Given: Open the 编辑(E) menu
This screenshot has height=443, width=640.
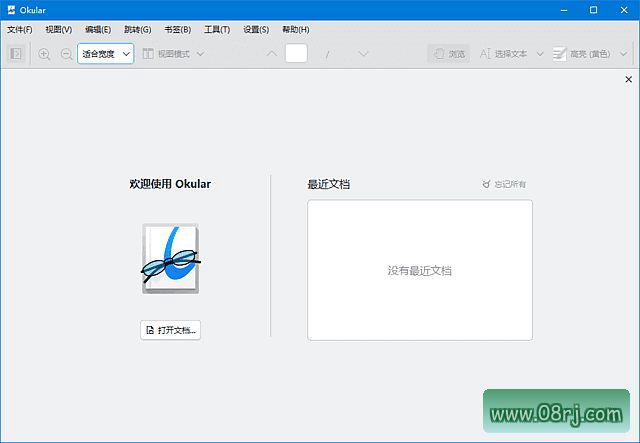Looking at the screenshot, I should coord(98,29).
